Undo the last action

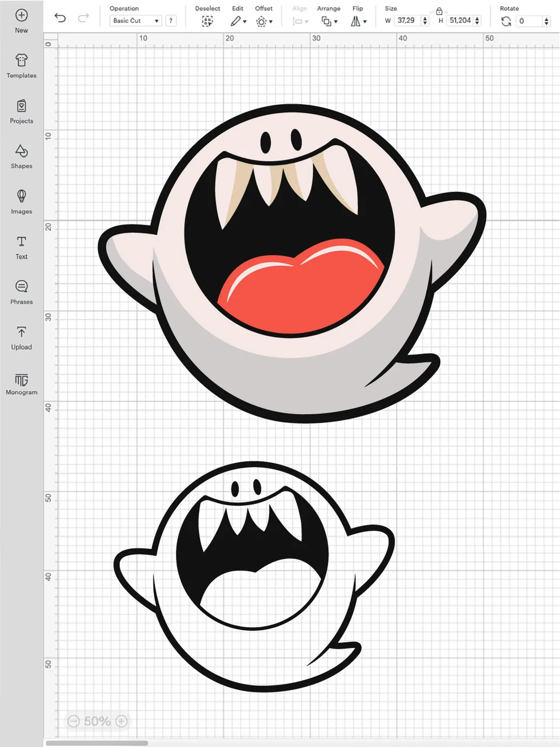[60, 18]
